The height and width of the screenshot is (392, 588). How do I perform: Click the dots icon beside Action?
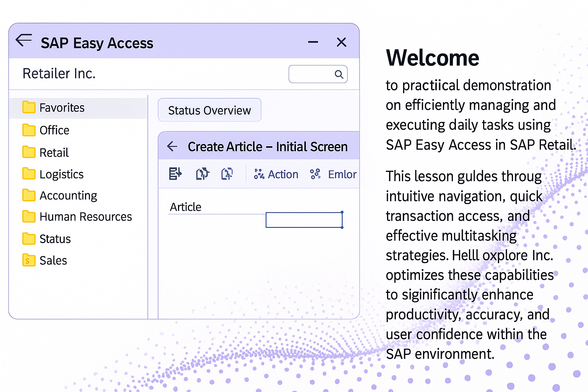click(x=259, y=174)
